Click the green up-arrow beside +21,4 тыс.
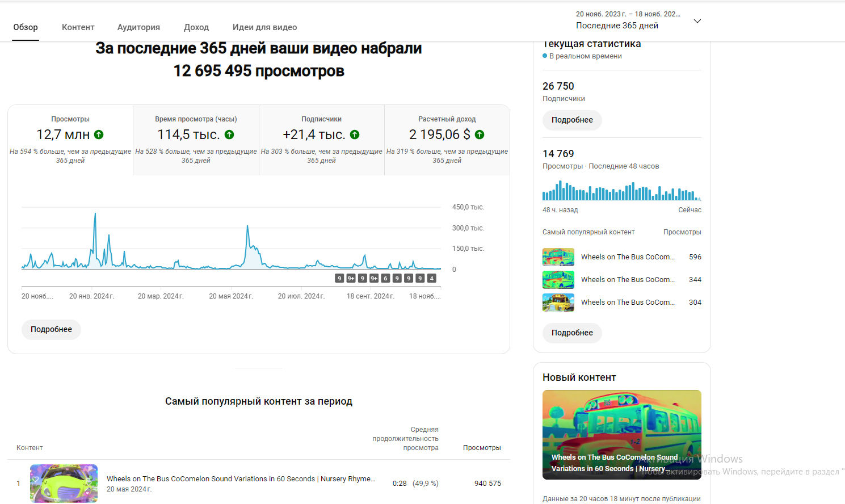Image resolution: width=845 pixels, height=504 pixels. pyautogui.click(x=355, y=135)
